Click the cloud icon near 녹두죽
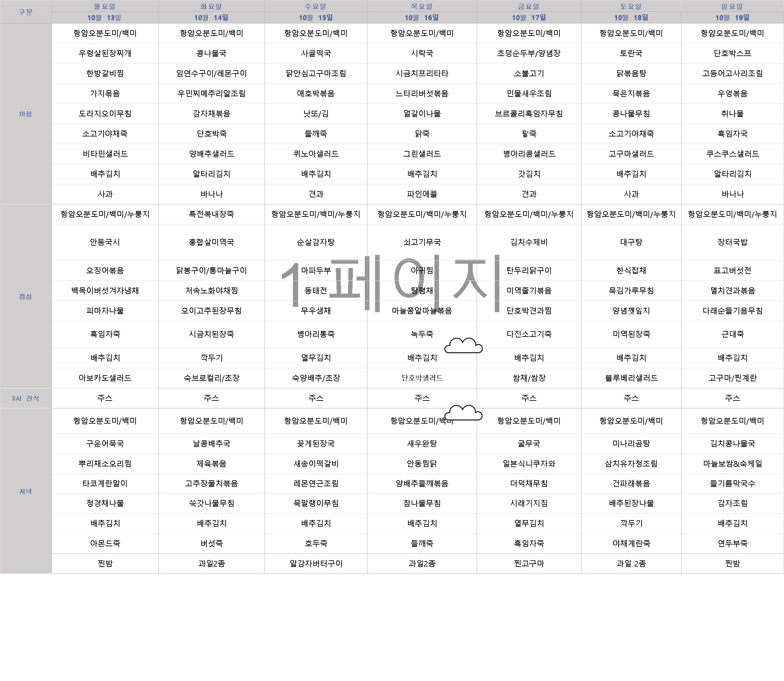The width and height of the screenshot is (784, 681). coord(463,345)
